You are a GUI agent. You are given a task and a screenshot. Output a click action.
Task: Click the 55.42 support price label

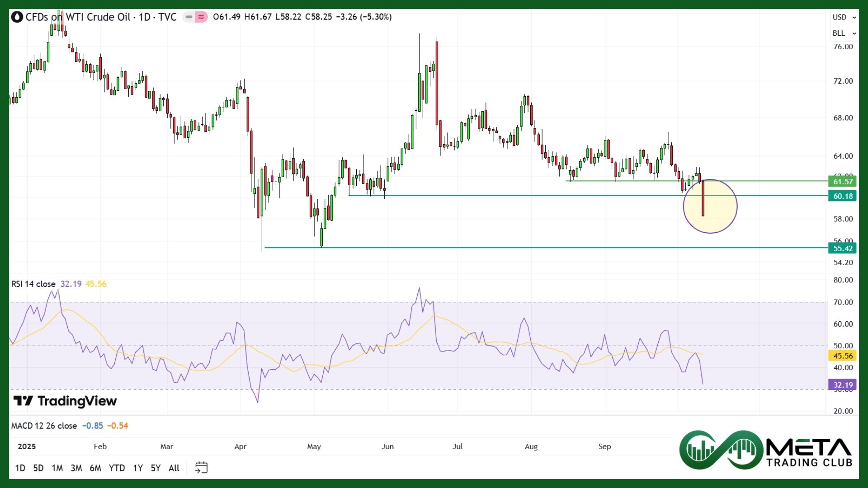[842, 249]
